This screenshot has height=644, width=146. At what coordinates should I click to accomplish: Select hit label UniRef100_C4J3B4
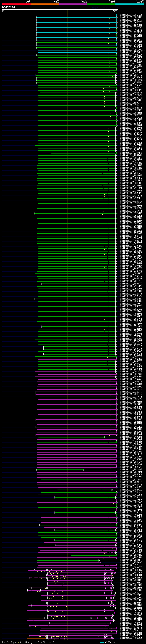pos(131,437)
